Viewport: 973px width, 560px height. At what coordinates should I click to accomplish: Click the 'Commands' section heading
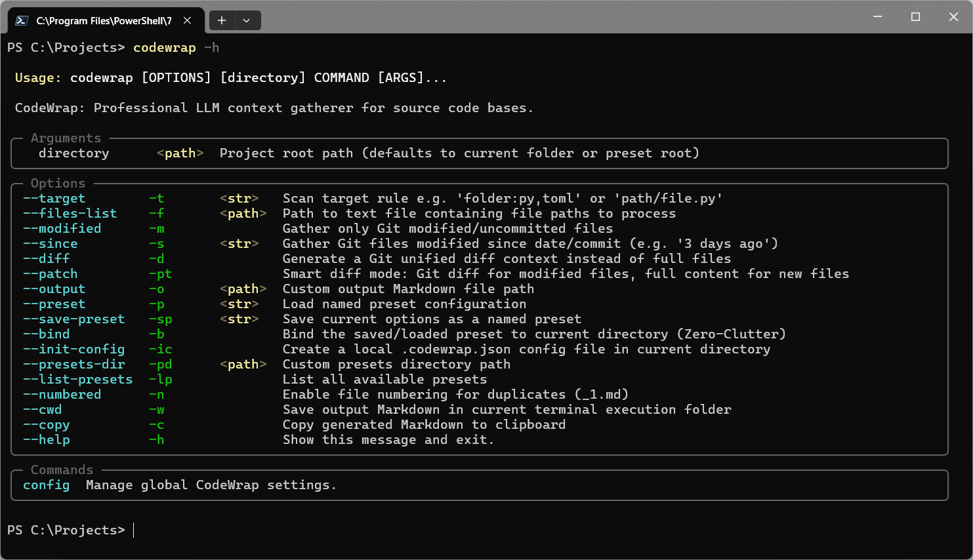[62, 470]
